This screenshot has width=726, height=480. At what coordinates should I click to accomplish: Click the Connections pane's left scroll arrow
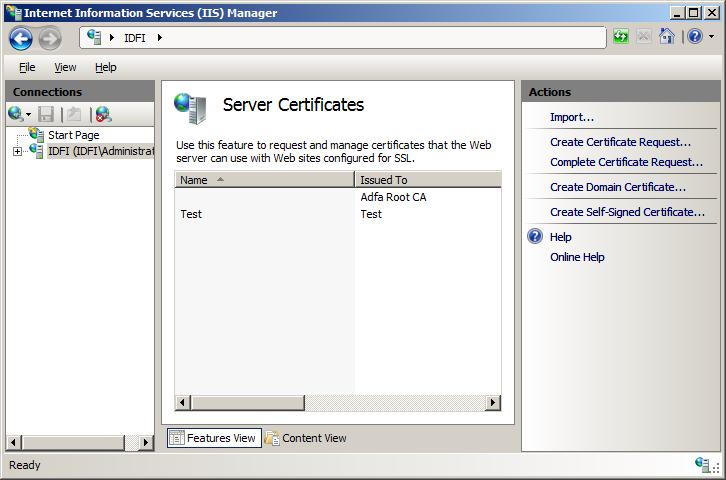(x=13, y=443)
